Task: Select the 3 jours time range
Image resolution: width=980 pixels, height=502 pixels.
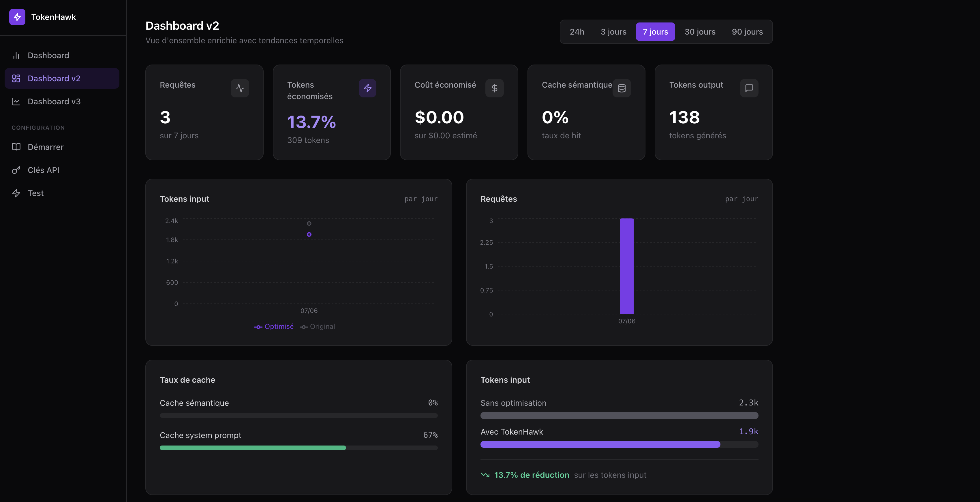Action: (613, 32)
